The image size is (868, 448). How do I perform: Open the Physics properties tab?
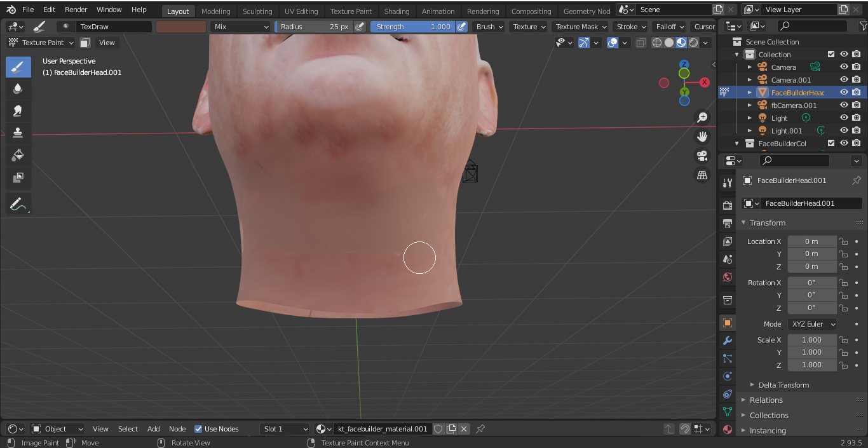[x=728, y=376]
